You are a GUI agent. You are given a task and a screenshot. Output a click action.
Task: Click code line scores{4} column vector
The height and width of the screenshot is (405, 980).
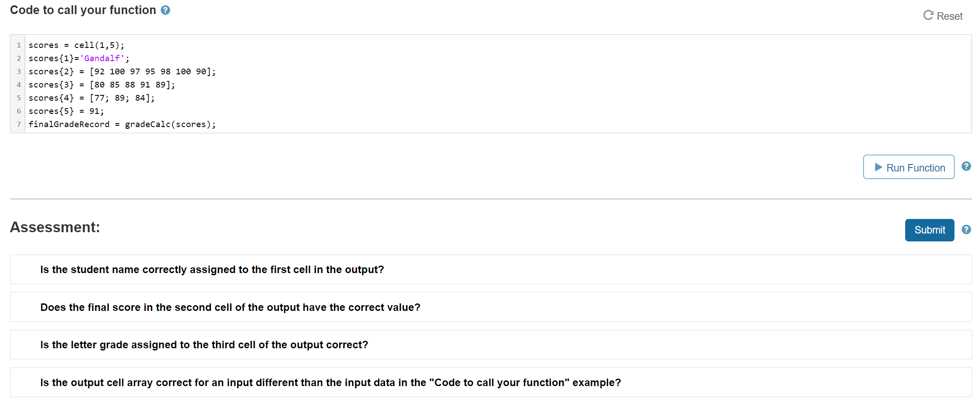[x=92, y=98]
